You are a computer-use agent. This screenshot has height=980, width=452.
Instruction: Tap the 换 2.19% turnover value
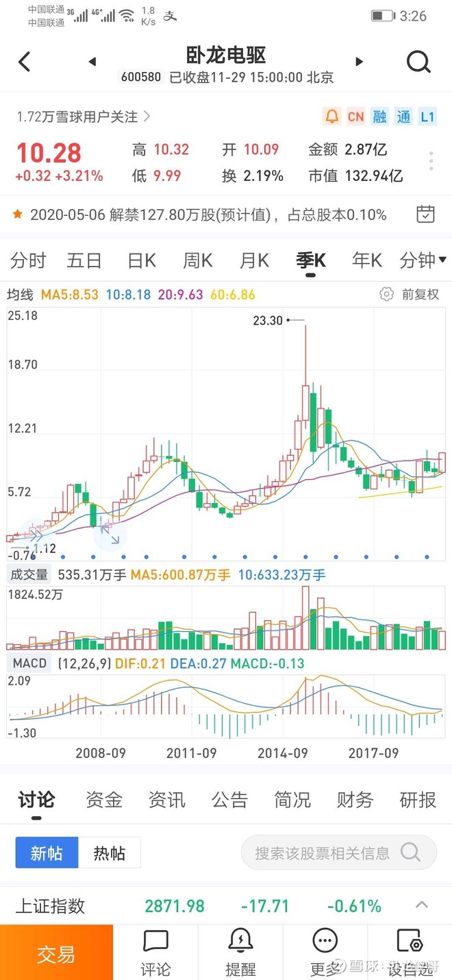click(253, 176)
